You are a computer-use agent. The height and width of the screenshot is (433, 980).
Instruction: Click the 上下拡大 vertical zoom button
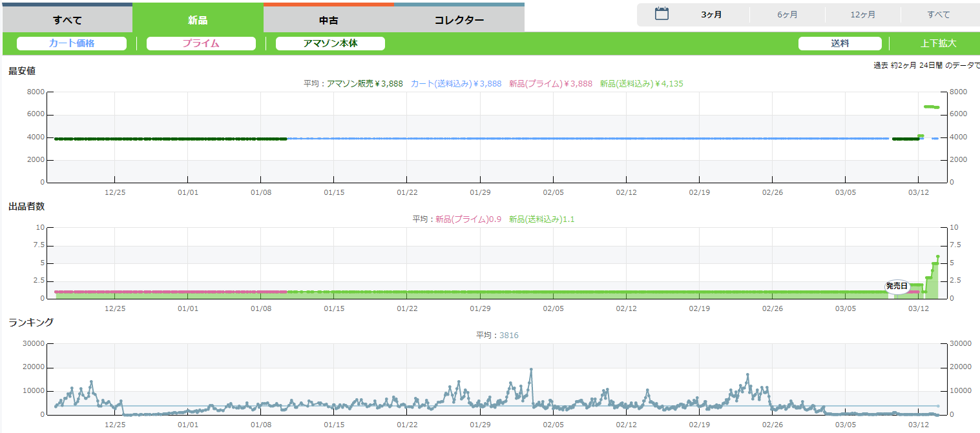coord(938,43)
